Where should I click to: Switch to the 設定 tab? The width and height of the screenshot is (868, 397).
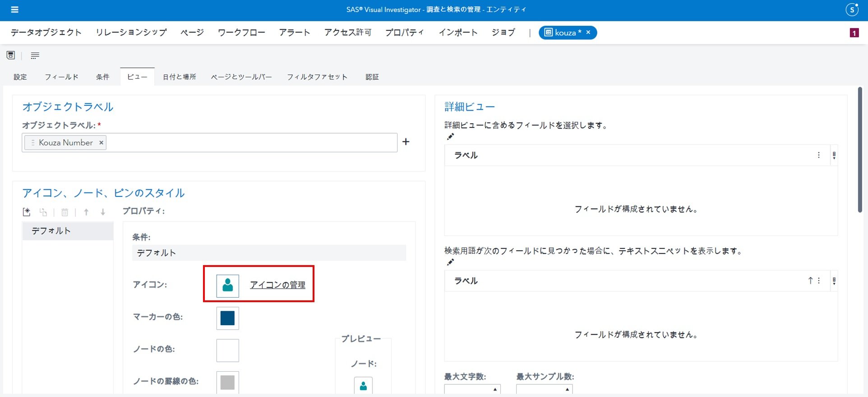pyautogui.click(x=20, y=77)
